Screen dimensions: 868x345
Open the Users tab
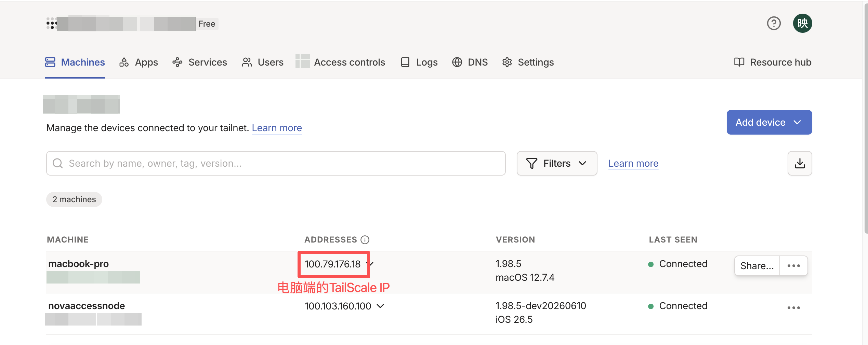pyautogui.click(x=262, y=62)
